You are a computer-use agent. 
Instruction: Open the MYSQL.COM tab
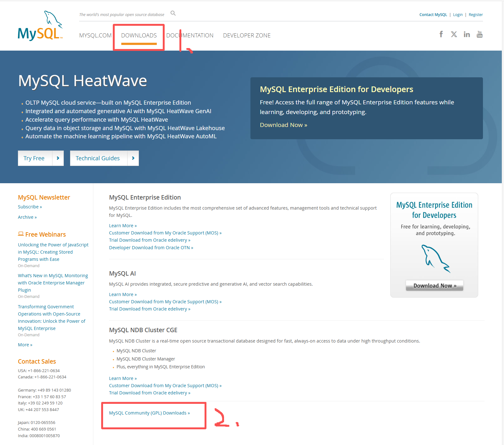pos(95,36)
